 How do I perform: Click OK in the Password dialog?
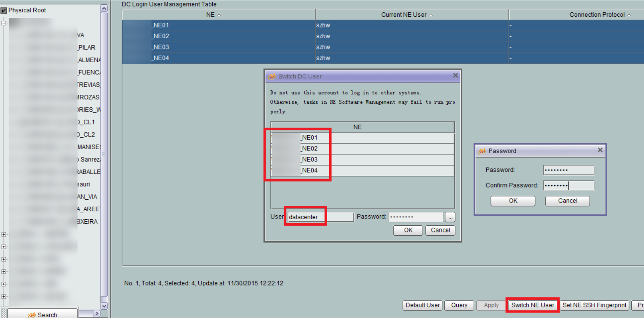tap(513, 201)
